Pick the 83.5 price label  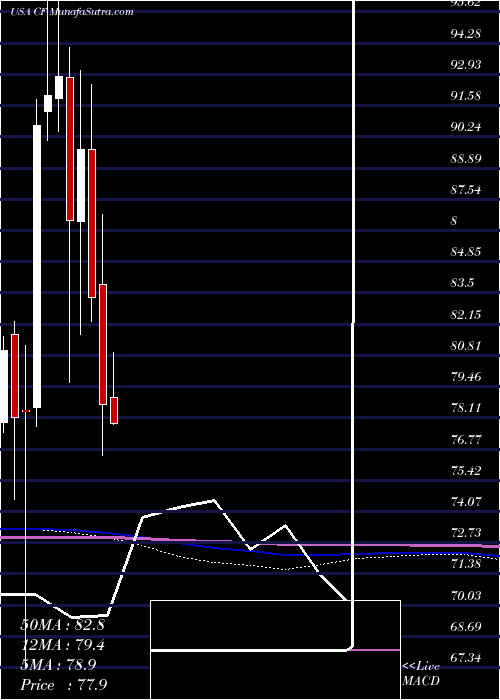click(x=462, y=283)
